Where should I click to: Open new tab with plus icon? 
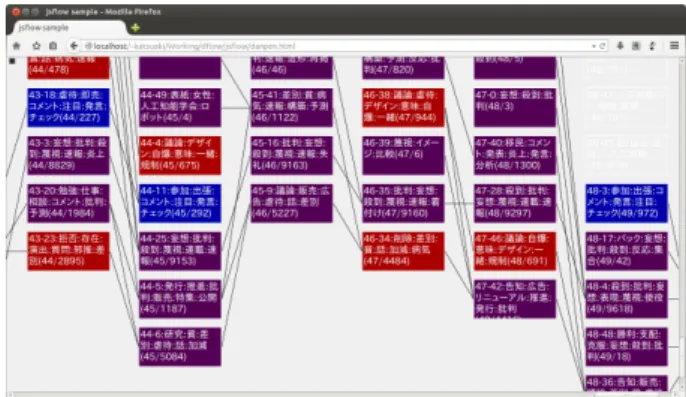135,28
